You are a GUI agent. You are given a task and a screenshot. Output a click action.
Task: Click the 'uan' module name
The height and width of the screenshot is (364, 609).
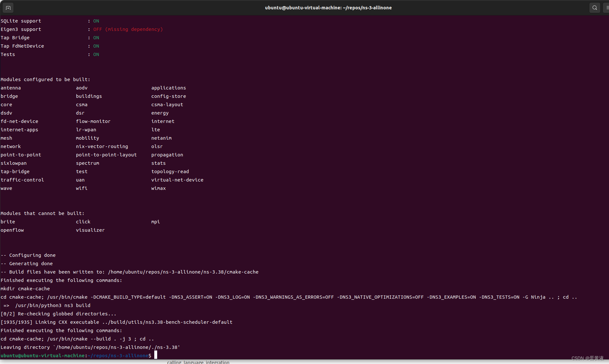(x=80, y=180)
